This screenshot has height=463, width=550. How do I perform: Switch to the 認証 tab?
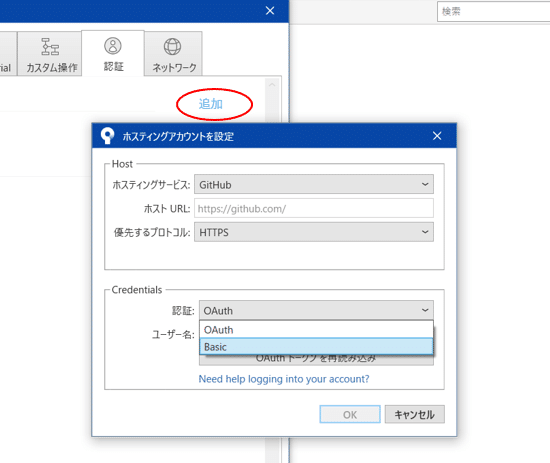tap(113, 54)
